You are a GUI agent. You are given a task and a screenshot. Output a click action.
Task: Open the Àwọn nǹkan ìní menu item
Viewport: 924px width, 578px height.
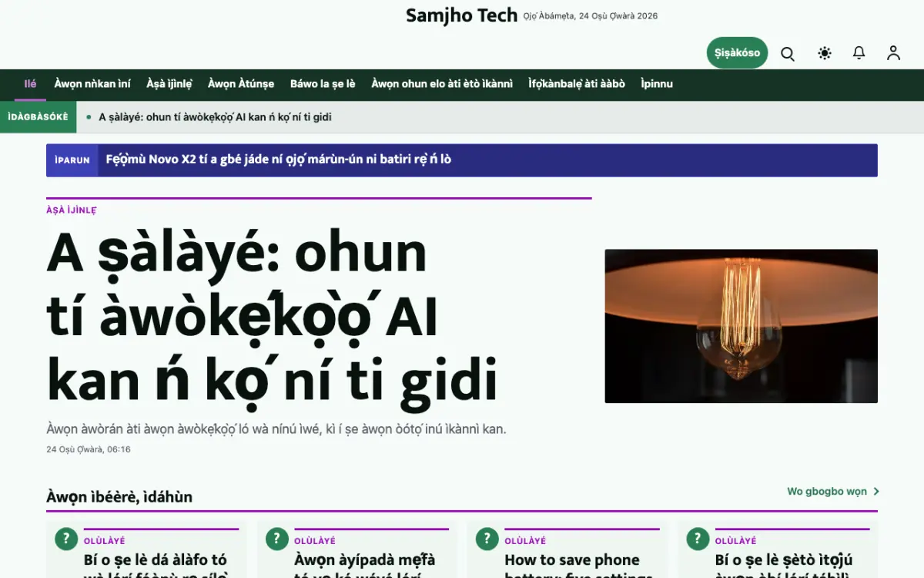[x=92, y=84]
